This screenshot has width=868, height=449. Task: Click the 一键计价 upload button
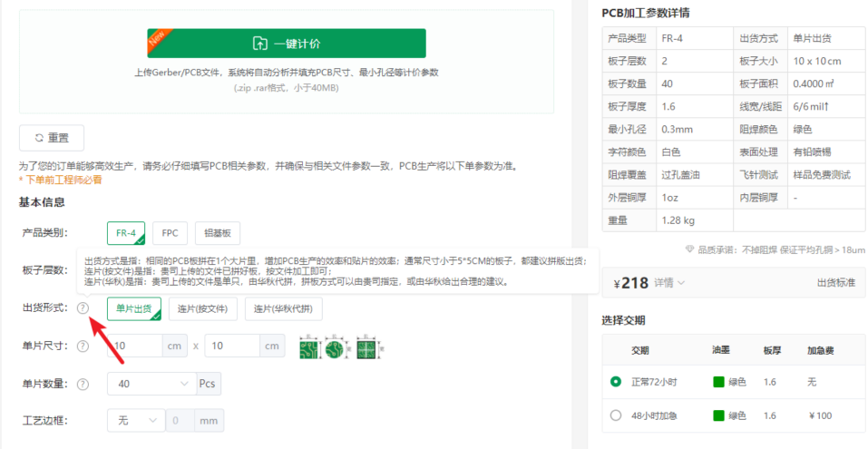286,44
